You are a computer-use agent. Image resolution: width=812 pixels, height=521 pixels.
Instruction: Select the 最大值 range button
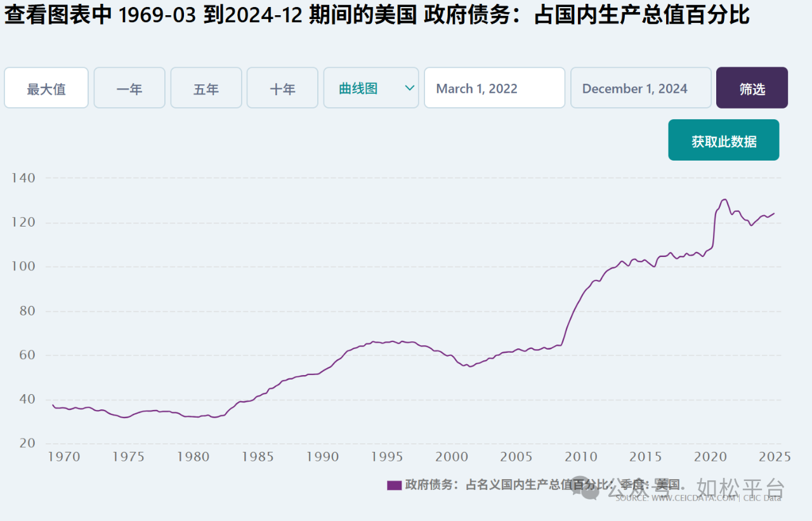point(46,88)
